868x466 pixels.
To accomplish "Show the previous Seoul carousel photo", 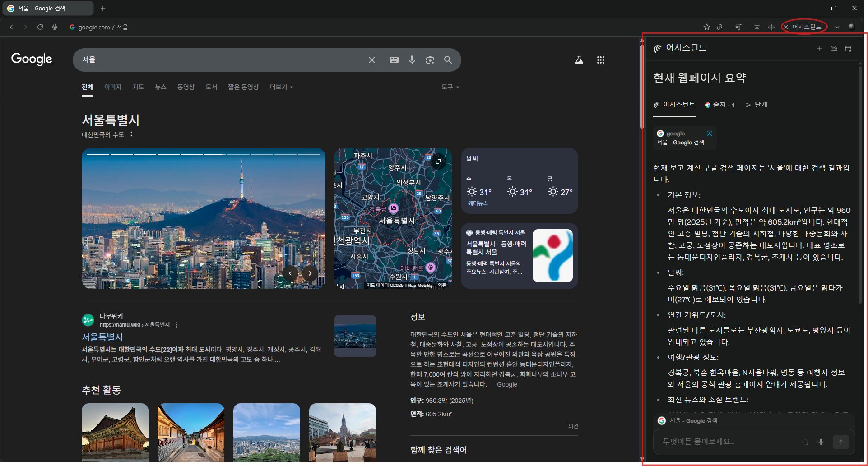I will tap(290, 273).
